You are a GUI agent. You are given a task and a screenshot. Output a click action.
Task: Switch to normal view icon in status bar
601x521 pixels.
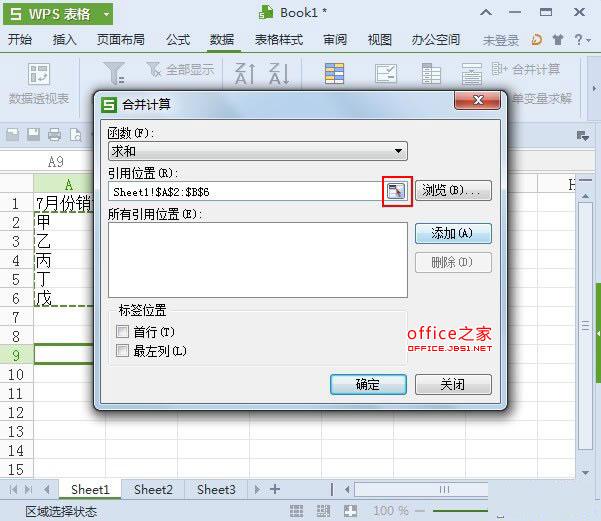click(x=297, y=511)
